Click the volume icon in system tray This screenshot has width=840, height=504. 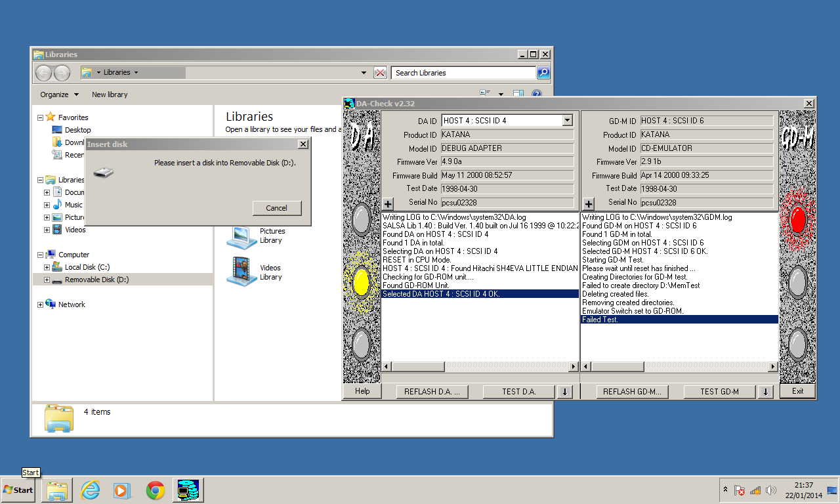coord(770,490)
